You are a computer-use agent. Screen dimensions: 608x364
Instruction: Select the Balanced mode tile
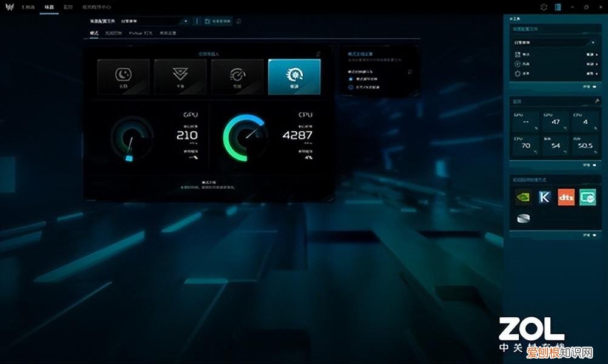coord(180,76)
